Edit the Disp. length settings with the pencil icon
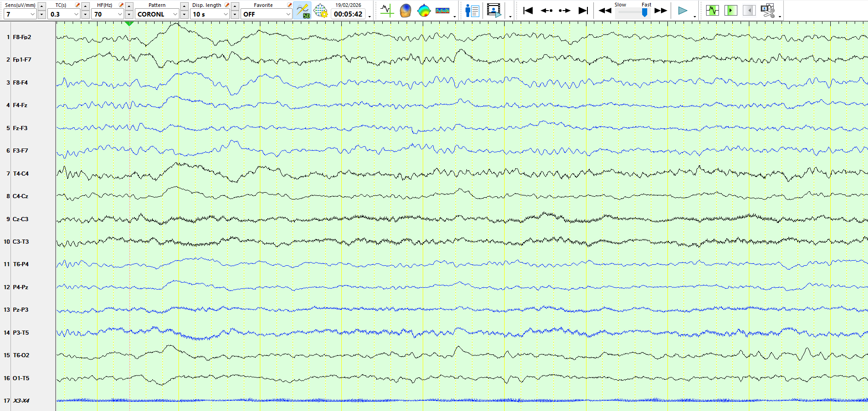868x411 pixels. (x=227, y=5)
